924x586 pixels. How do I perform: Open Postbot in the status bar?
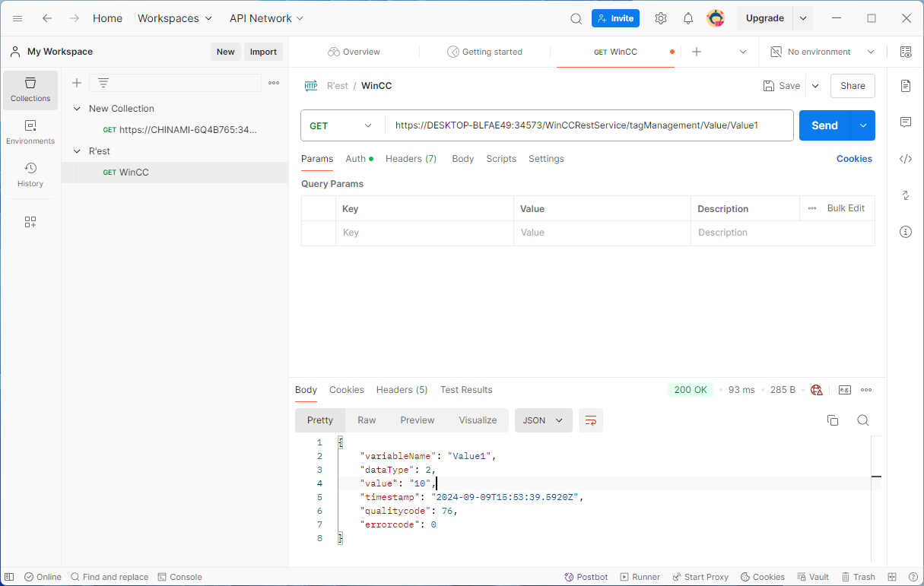(x=586, y=577)
